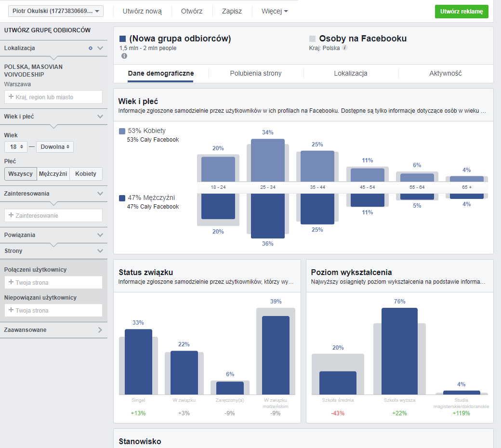
Task: Click the location pin icon beside Lokalizacja
Action: [90, 48]
